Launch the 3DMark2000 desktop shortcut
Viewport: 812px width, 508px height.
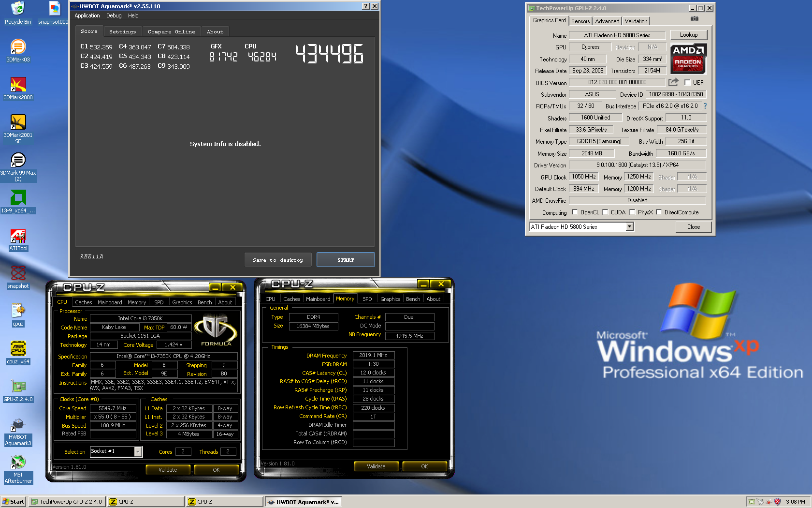tap(18, 88)
